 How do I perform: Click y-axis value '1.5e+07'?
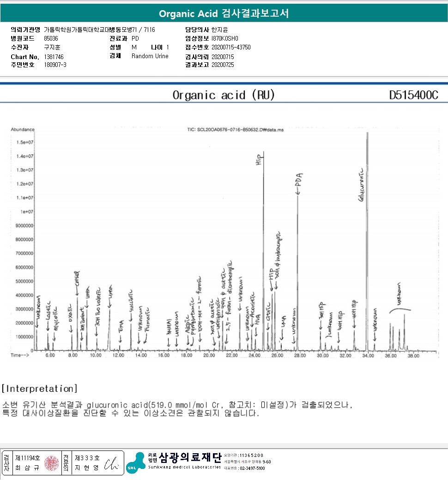click(25, 142)
